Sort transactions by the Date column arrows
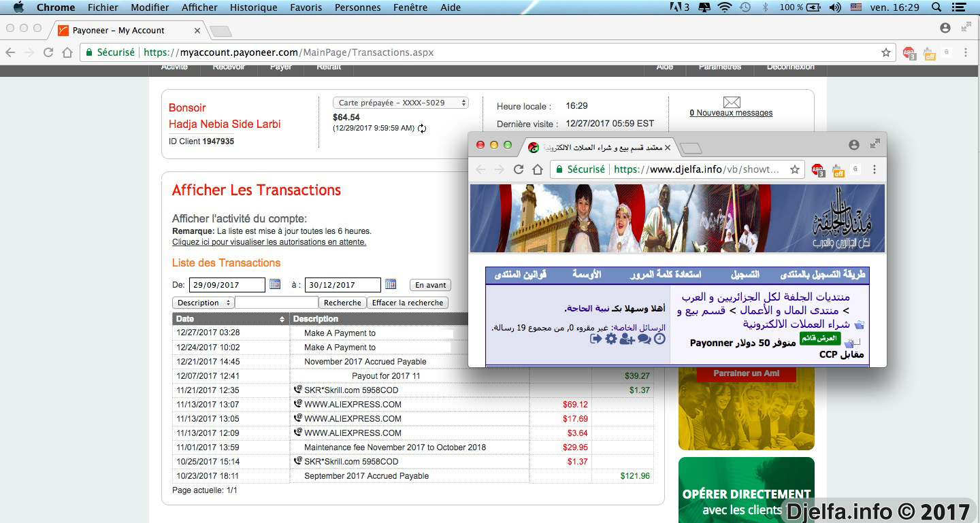The image size is (980, 523). point(282,319)
